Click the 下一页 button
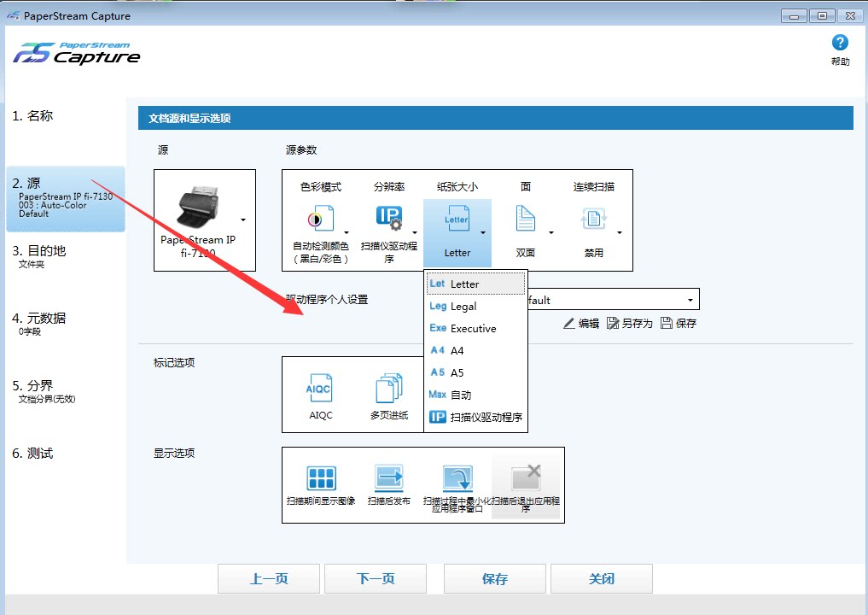868x615 pixels. [376, 578]
